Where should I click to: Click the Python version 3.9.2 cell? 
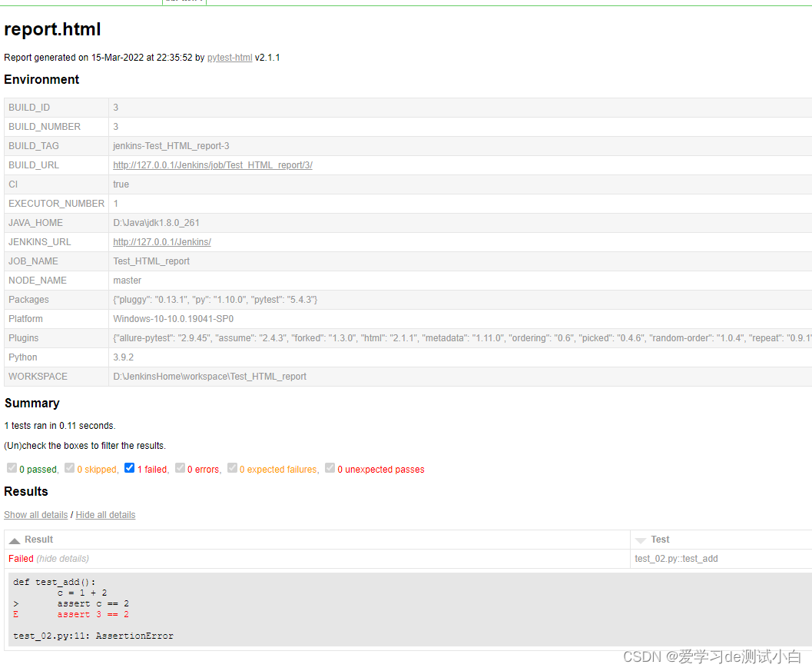coord(124,357)
